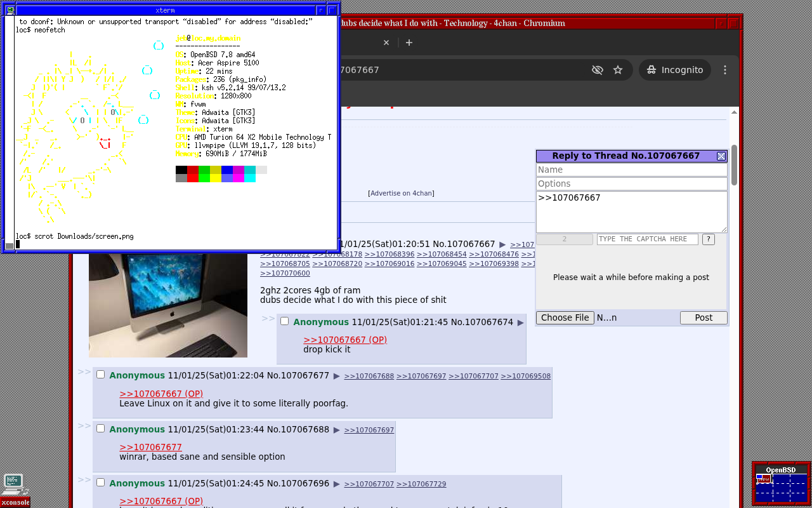Viewport: 812px width, 508px height.
Task: Follow the >>107067667 (OP) quote in post No.107067674
Action: pyautogui.click(x=345, y=340)
